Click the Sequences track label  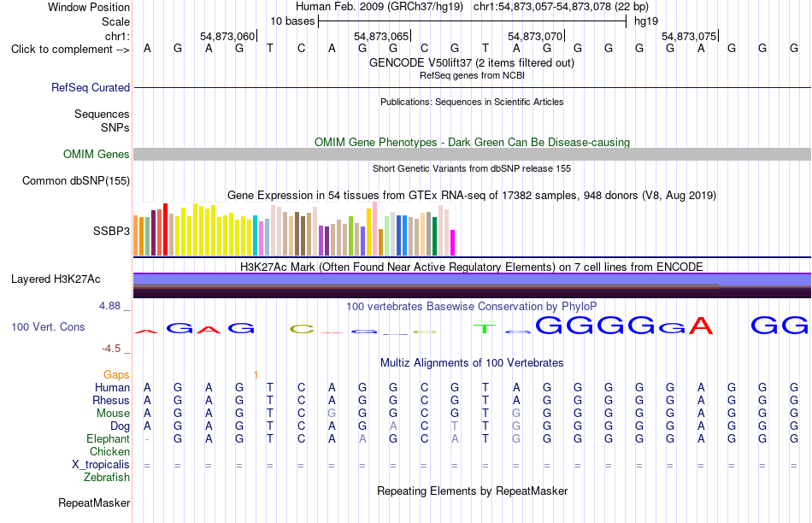coord(102,114)
